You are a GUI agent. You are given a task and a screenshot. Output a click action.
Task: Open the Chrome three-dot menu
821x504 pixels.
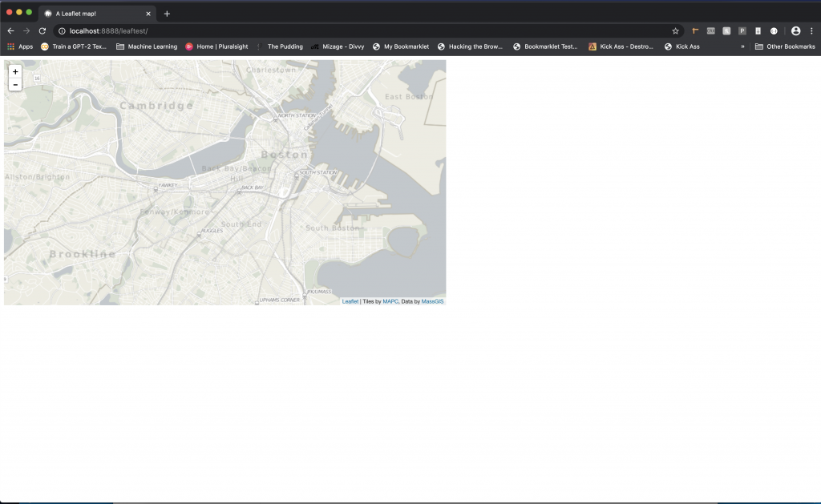click(812, 30)
